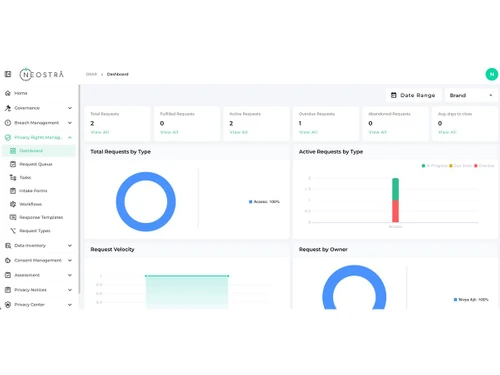Screen dimensions: 500x375
Task: Click the Dashboard grid icon
Action: pos(13,151)
